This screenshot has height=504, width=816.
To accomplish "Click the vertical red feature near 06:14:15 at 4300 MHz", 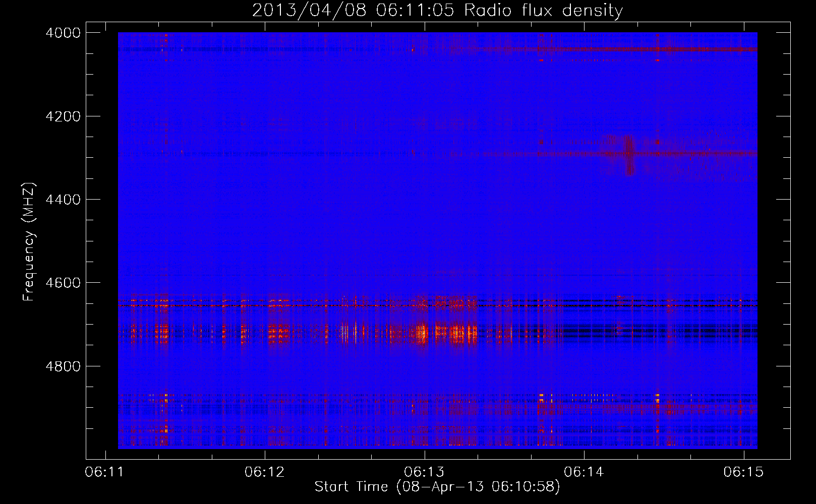I will 628,155.
